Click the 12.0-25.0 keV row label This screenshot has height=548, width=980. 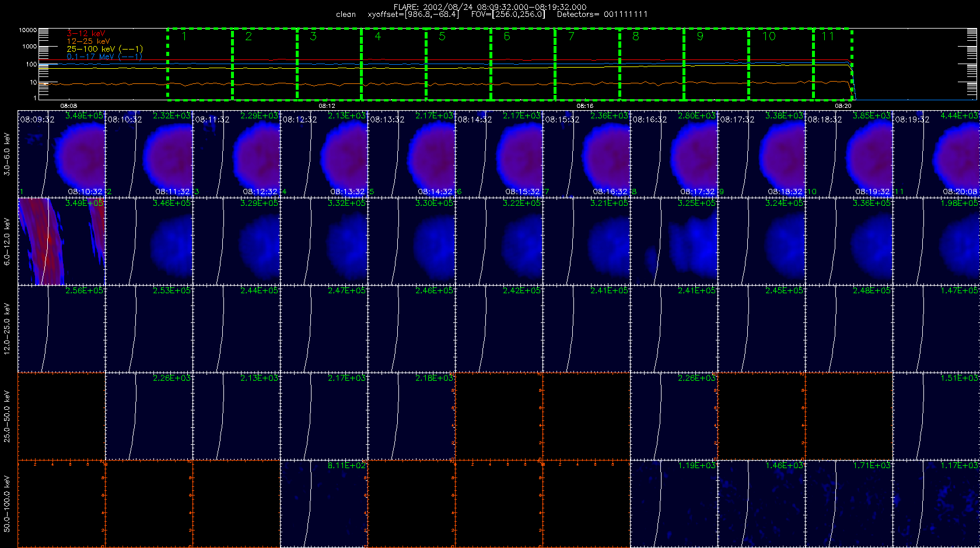tap(7, 329)
